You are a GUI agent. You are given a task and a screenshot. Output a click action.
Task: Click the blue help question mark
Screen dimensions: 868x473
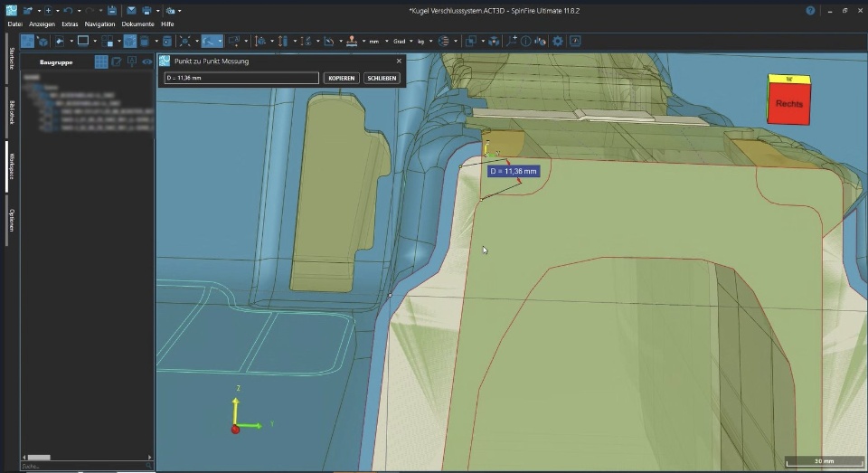coord(810,10)
